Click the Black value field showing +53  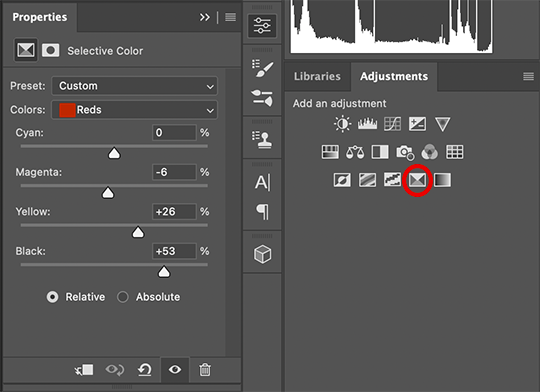174,251
